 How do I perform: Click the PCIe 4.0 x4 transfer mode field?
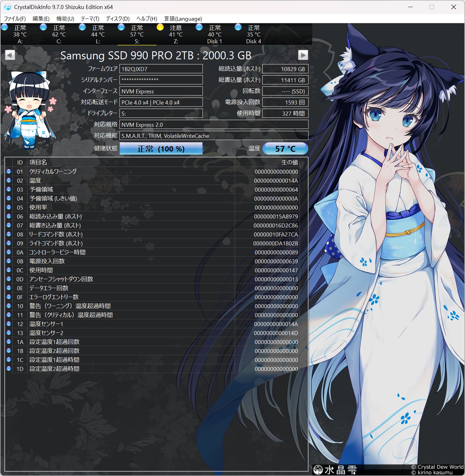point(161,102)
